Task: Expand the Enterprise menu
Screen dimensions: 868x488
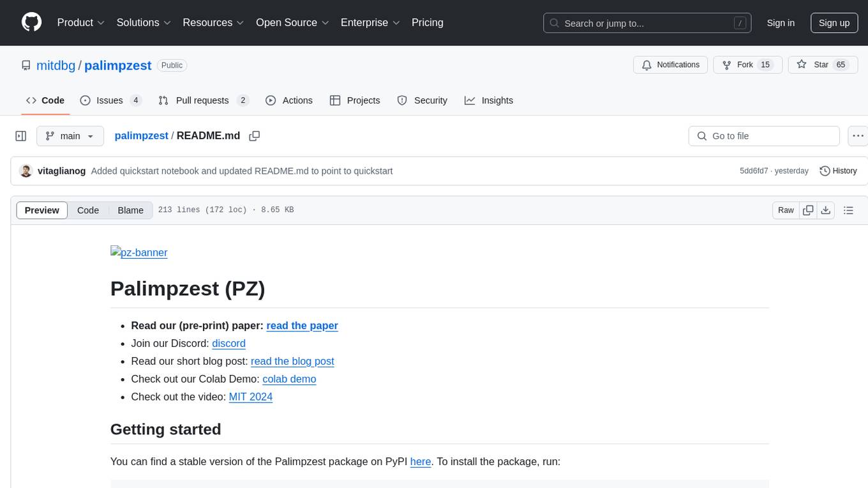Action: click(x=370, y=22)
